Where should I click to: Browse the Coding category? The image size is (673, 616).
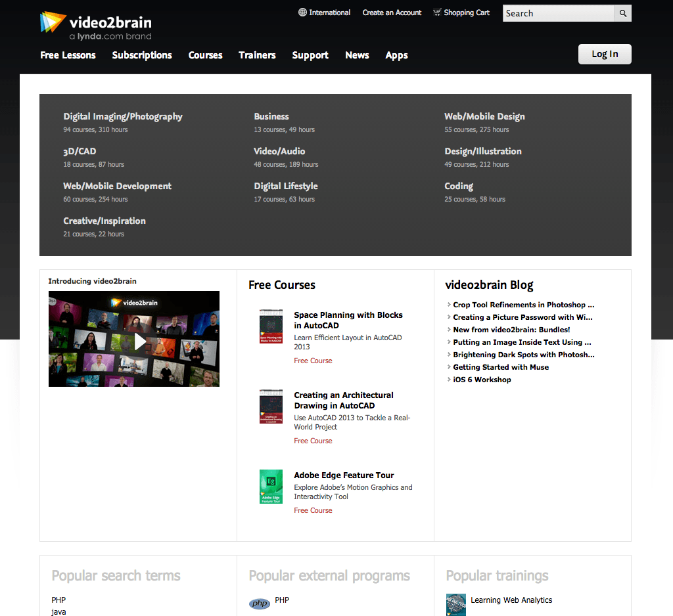pos(459,186)
